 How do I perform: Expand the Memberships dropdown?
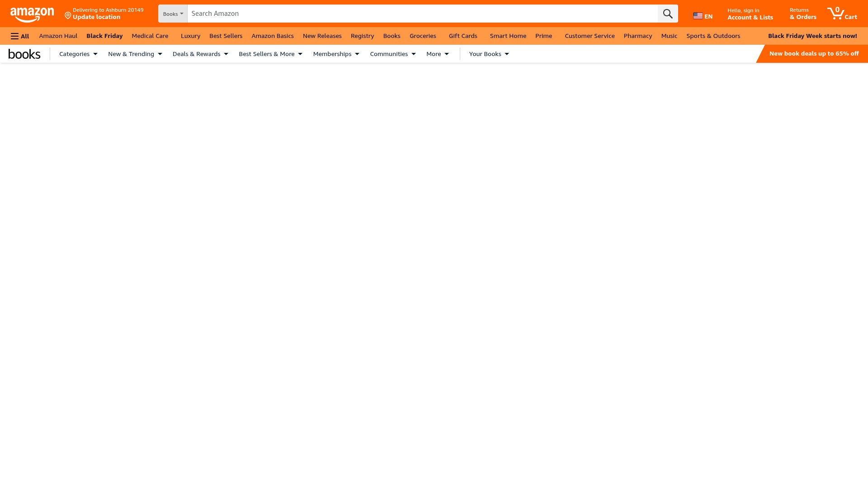(x=336, y=54)
